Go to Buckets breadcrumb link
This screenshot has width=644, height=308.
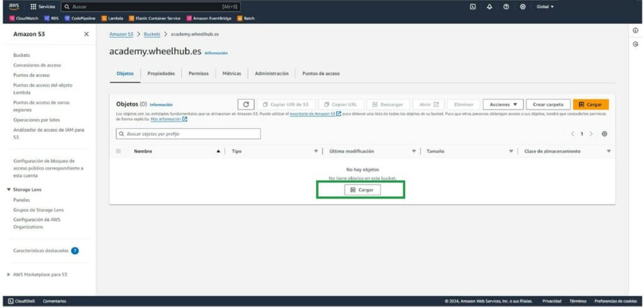click(x=152, y=34)
